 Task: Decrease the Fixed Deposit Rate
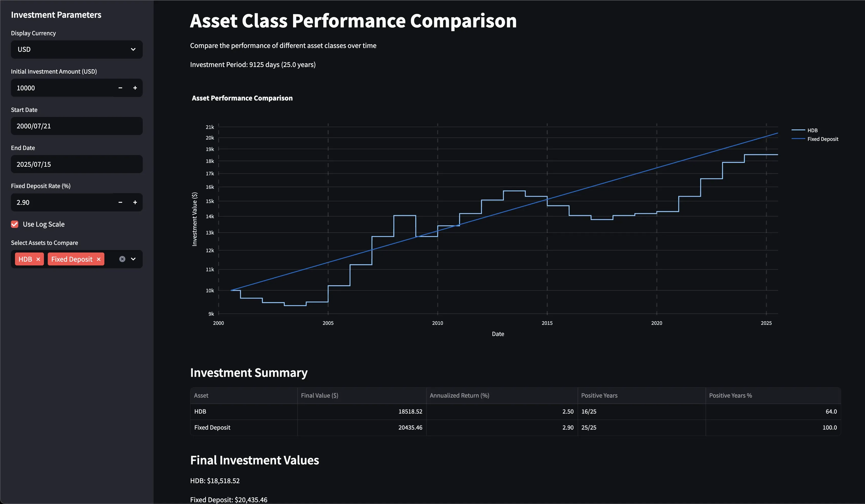(x=120, y=203)
